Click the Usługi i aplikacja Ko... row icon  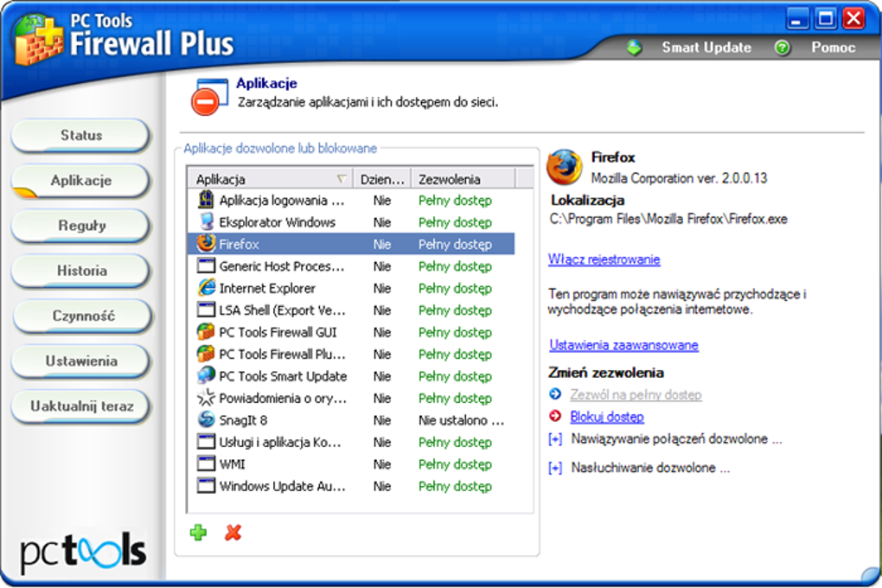207,442
